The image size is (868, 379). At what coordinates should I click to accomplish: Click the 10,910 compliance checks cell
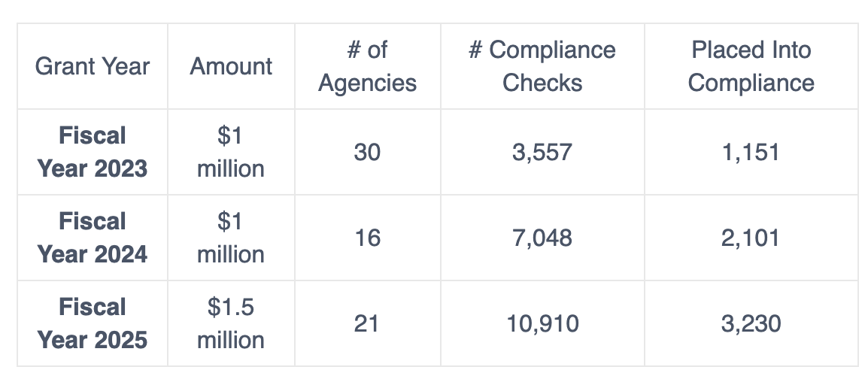tap(542, 324)
